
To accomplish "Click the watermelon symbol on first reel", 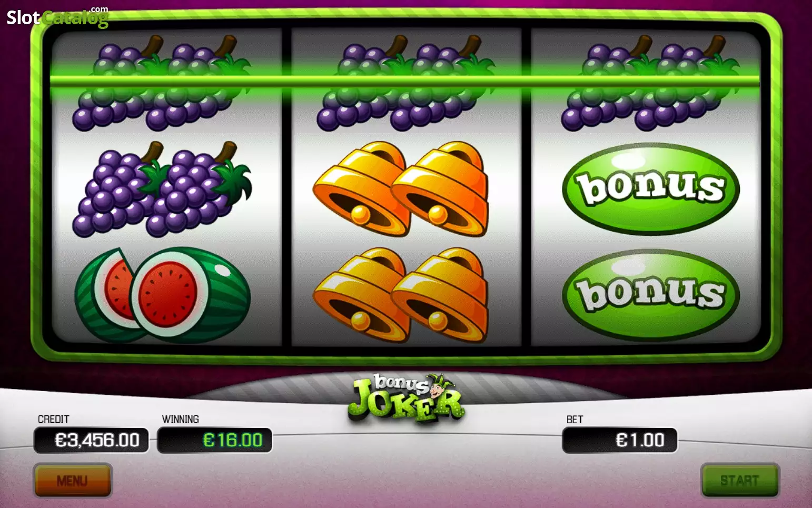I will [162, 295].
